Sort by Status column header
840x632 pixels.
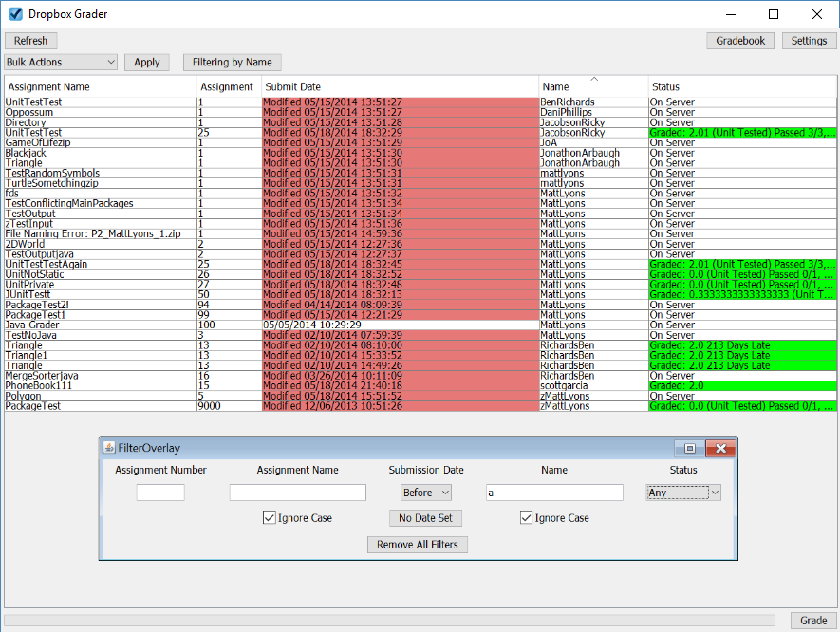click(742, 86)
